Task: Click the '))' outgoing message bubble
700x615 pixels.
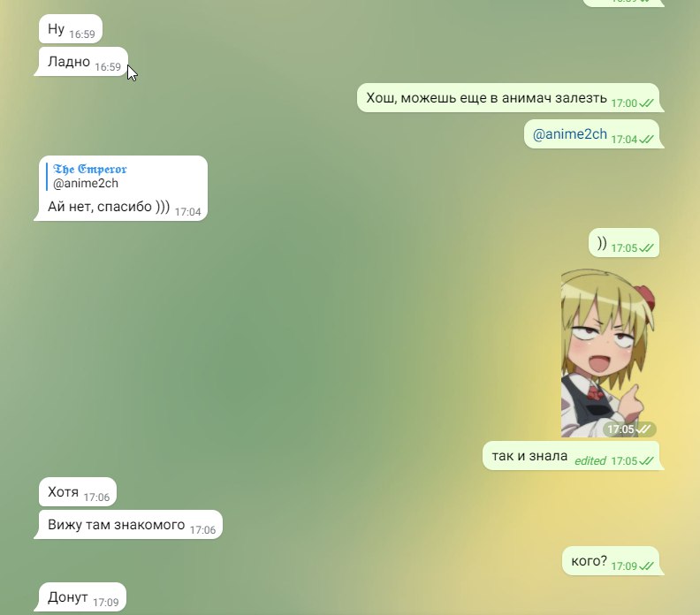Action: click(624, 243)
